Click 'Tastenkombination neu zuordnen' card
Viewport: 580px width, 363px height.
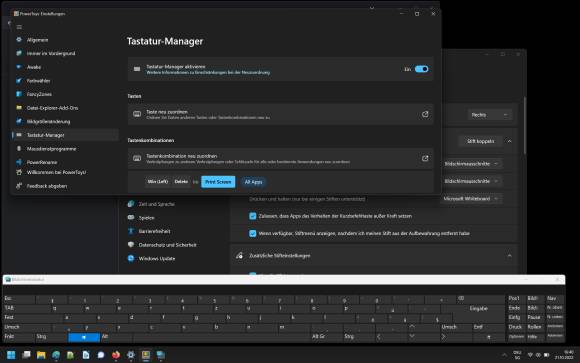tap(280, 159)
